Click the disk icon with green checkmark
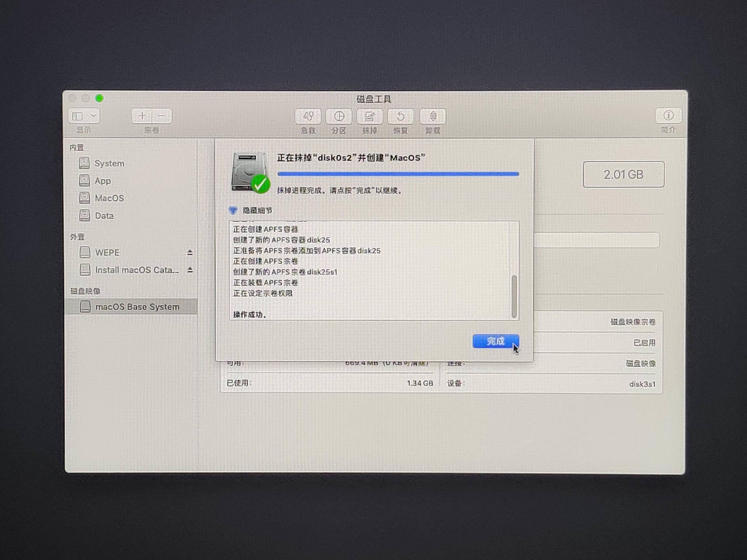747x560 pixels. pyautogui.click(x=250, y=173)
